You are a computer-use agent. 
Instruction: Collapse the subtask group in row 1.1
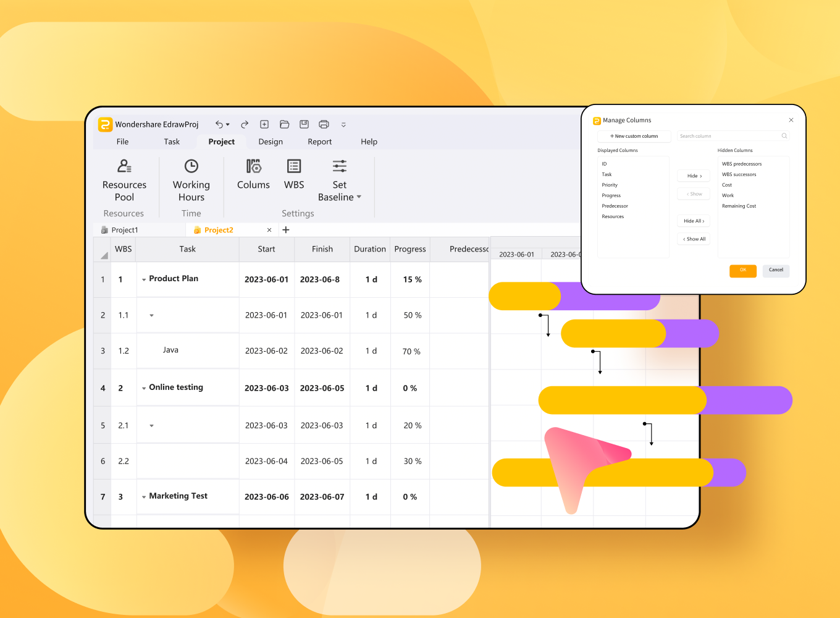click(x=151, y=316)
